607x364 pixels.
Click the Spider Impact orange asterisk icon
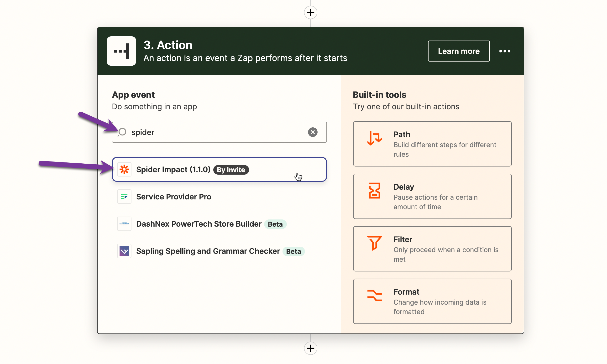coord(124,169)
